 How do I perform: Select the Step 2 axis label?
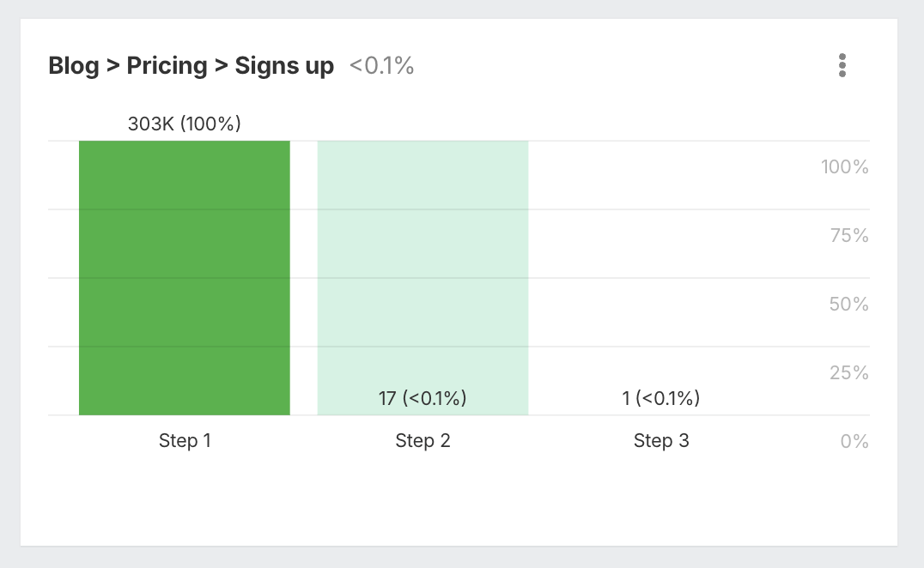point(422,440)
